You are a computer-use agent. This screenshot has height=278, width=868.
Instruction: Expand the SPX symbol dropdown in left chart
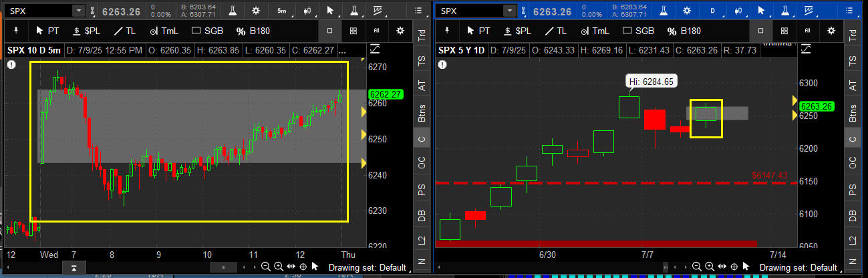coord(78,11)
